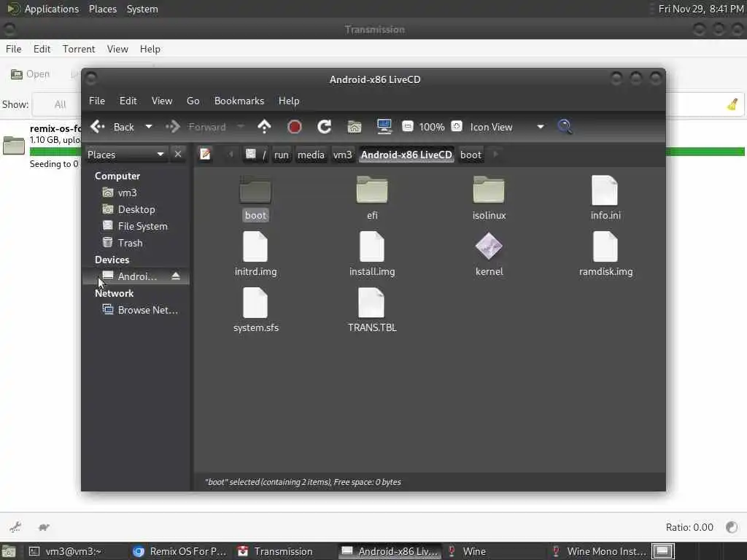
Task: Open the Places sidebar selector dropdown
Action: click(125, 155)
